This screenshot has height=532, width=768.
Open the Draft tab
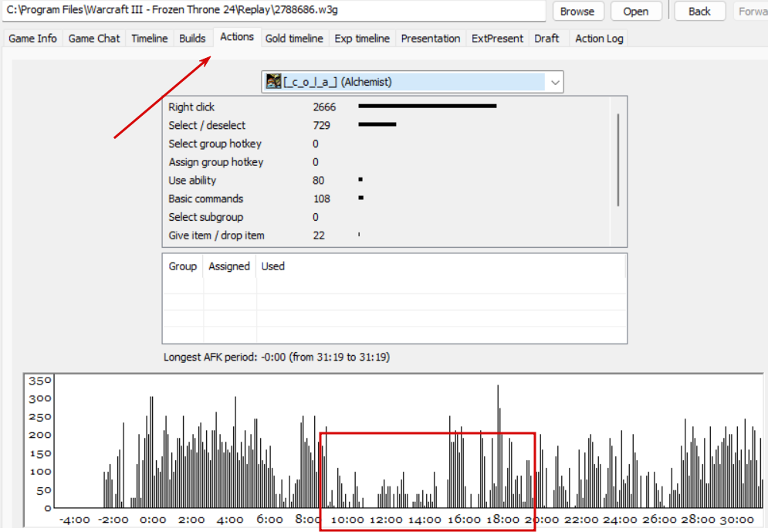[x=546, y=38]
